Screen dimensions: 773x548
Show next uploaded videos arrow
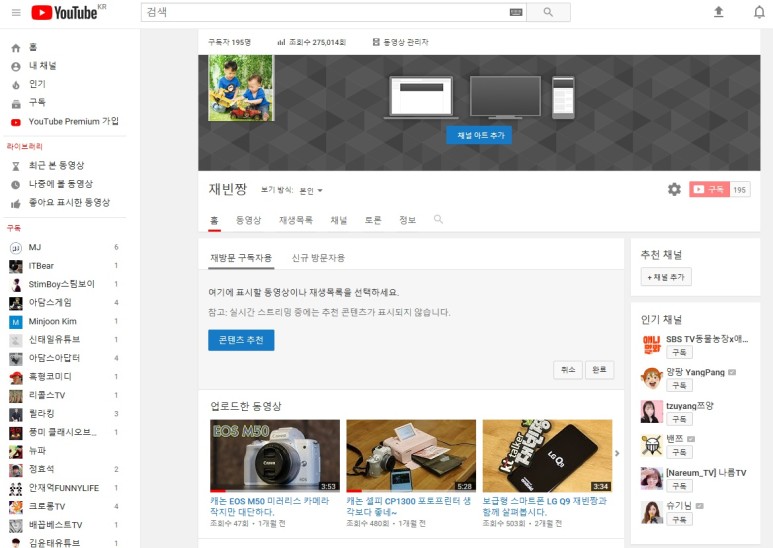click(617, 453)
